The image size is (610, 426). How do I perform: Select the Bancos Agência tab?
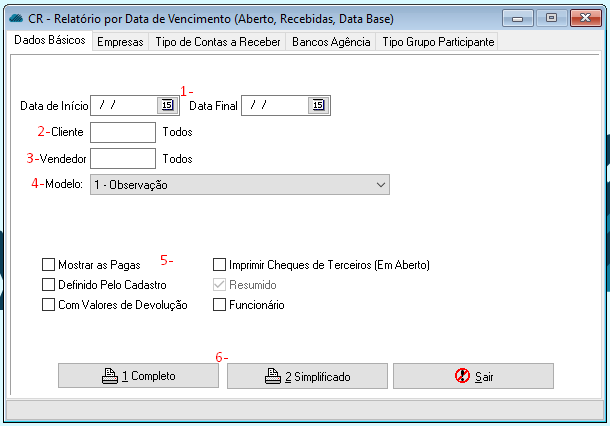tap(331, 42)
